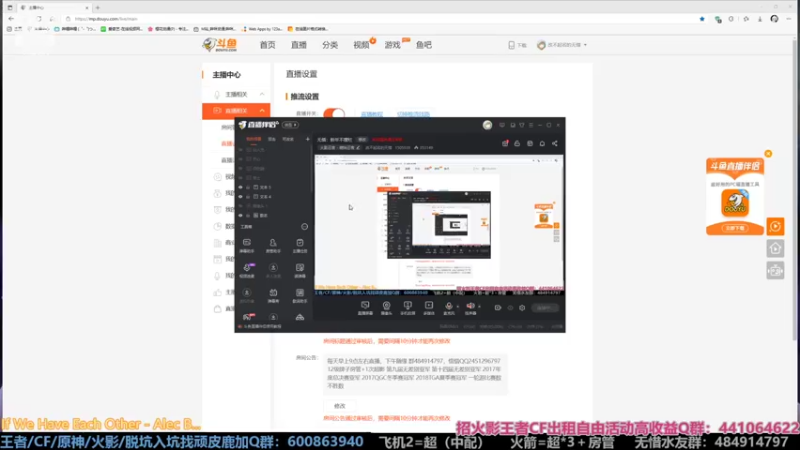Open the speaker dropdown arrow in companion bar
800x450 pixels.
tap(479, 306)
